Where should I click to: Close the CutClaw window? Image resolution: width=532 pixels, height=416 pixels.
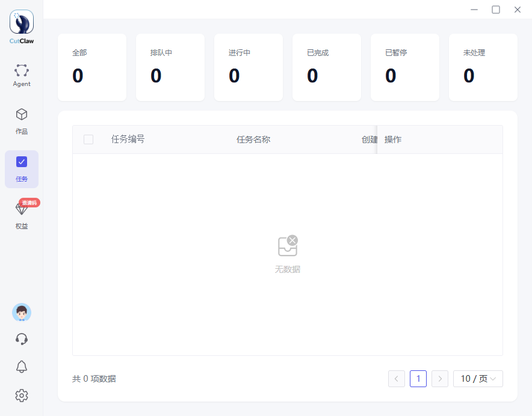(x=517, y=10)
